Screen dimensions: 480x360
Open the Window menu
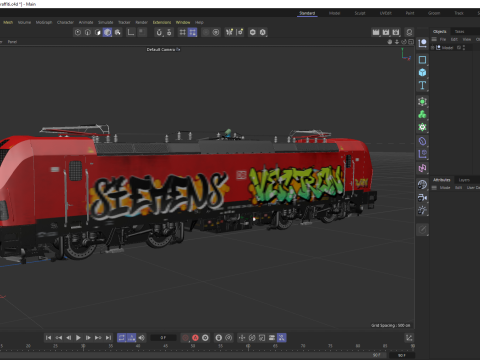point(183,22)
